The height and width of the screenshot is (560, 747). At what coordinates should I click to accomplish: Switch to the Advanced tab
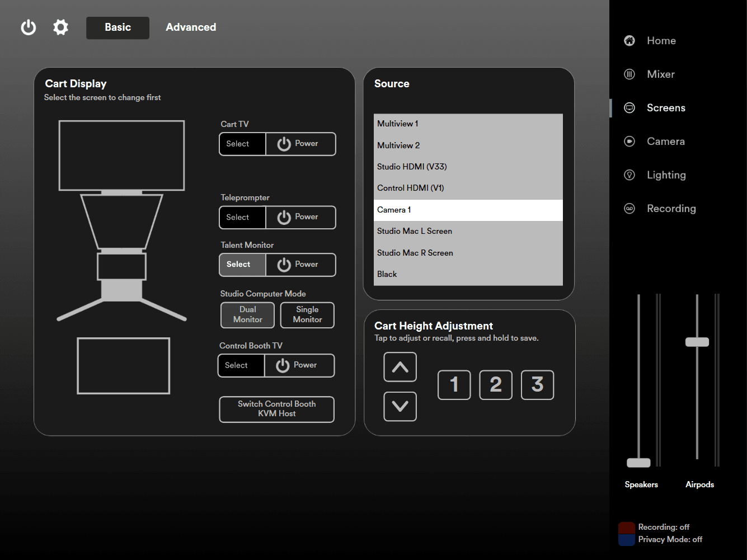191,27
